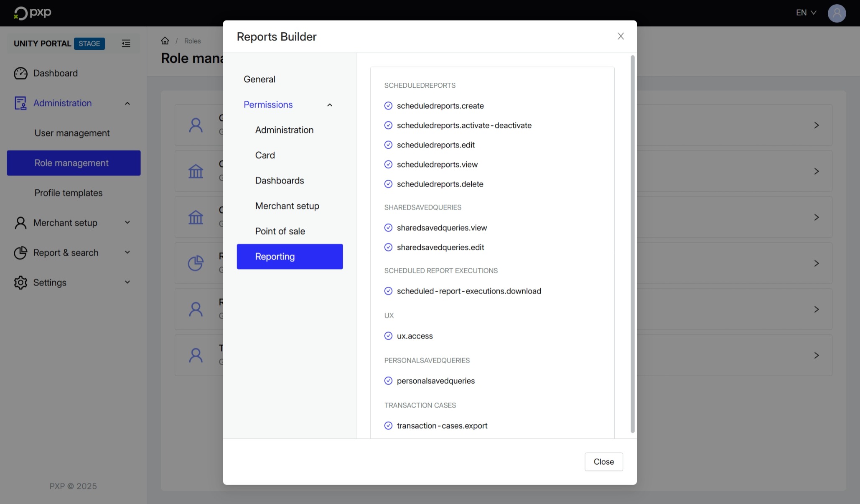Expand the Merchant setup sidebar menu

tap(127, 223)
